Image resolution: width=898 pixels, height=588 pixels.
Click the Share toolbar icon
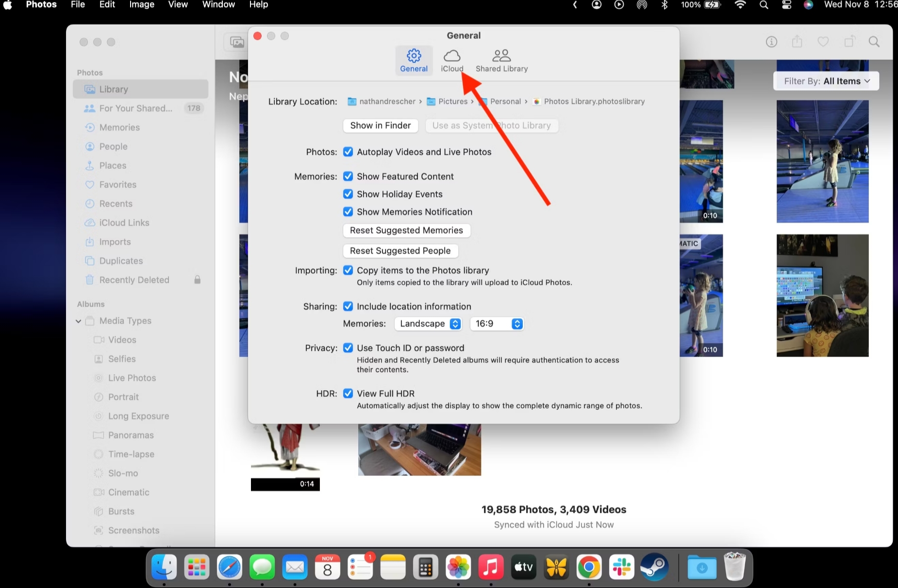[x=797, y=42]
